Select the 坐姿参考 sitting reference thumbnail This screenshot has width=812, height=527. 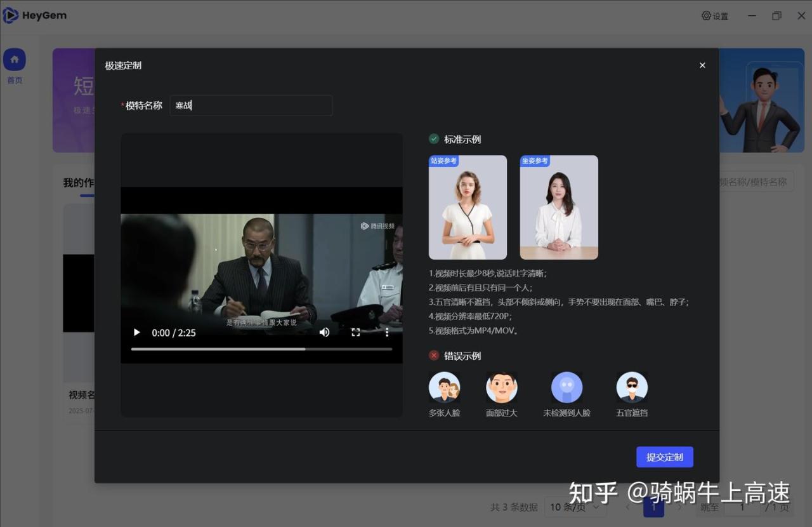coord(559,208)
